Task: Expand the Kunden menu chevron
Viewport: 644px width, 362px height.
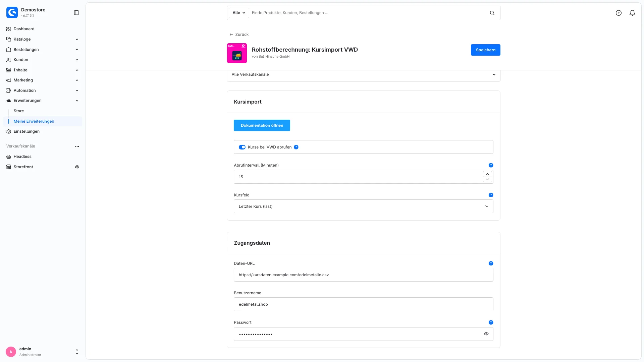Action: [77, 60]
